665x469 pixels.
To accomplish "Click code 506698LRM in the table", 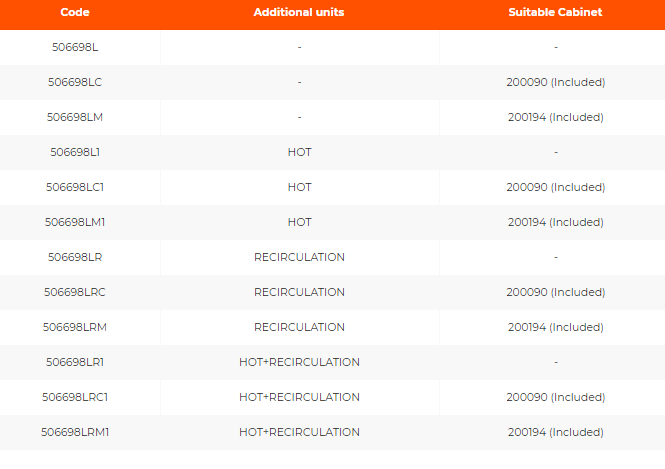I will [74, 327].
